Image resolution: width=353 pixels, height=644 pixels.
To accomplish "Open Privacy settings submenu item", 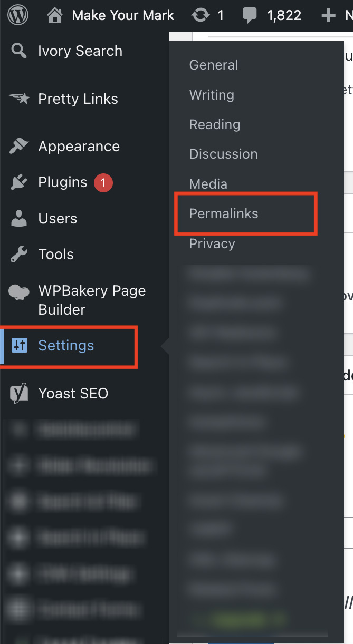I will [x=212, y=243].
